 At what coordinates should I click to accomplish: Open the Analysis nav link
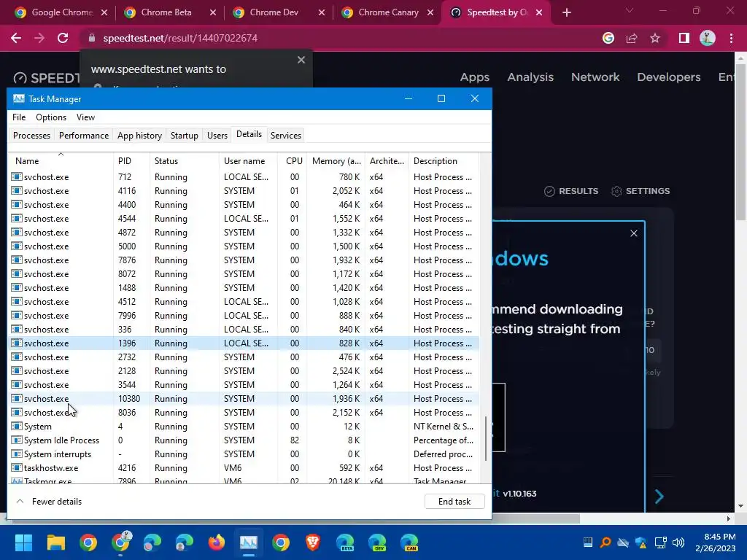[530, 77]
